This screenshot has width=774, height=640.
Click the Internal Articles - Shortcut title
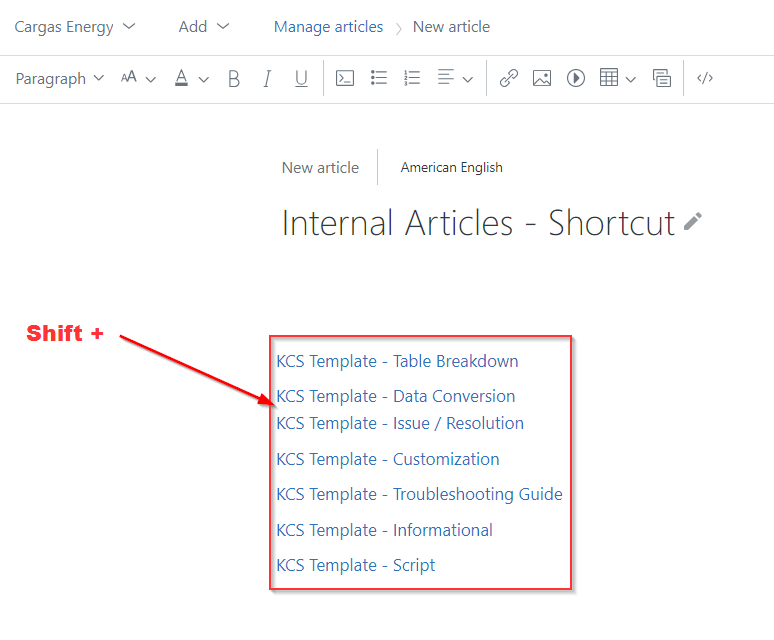[x=478, y=223]
